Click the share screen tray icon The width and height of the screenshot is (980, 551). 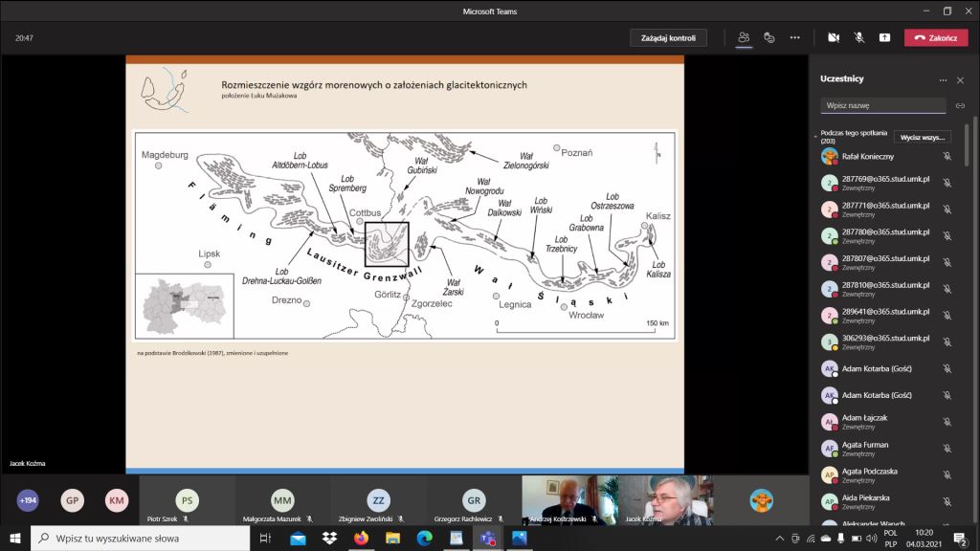884,37
